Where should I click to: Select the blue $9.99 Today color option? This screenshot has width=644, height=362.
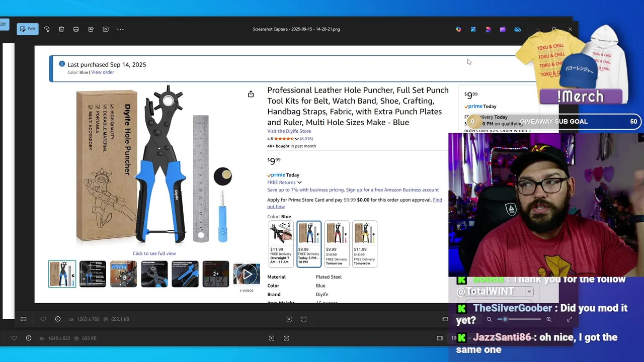click(309, 244)
